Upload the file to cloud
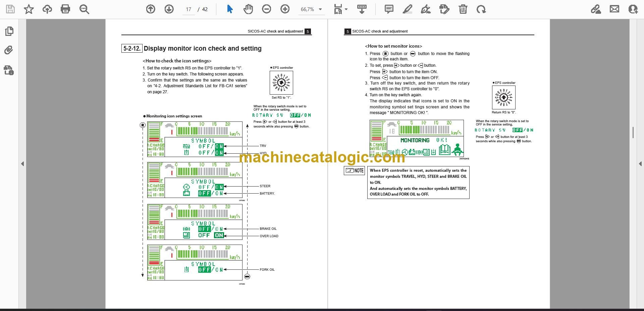 (47, 9)
